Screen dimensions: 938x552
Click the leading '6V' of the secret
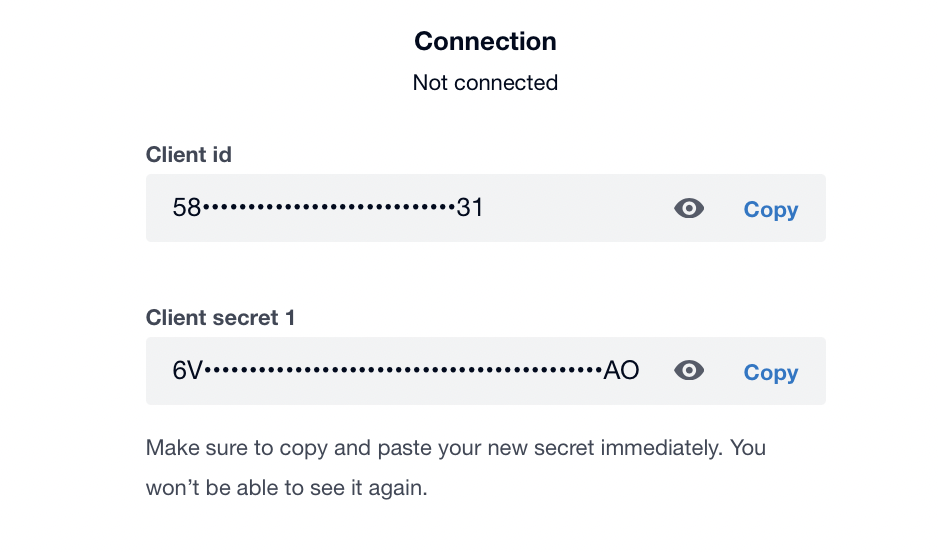coord(187,371)
